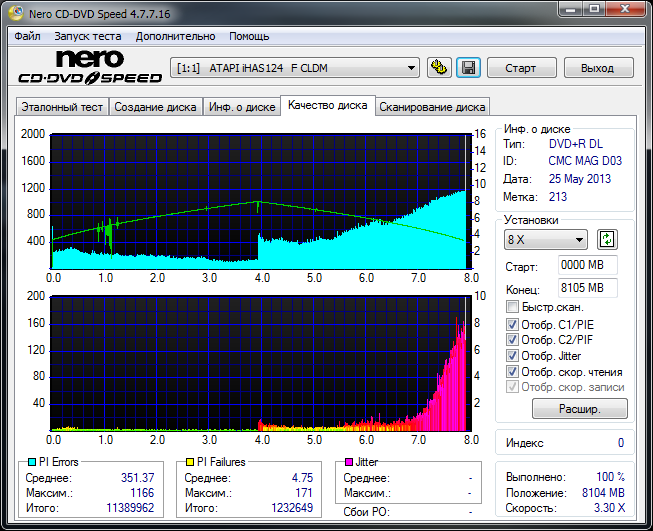Click the green refresh speed icon

(607, 239)
